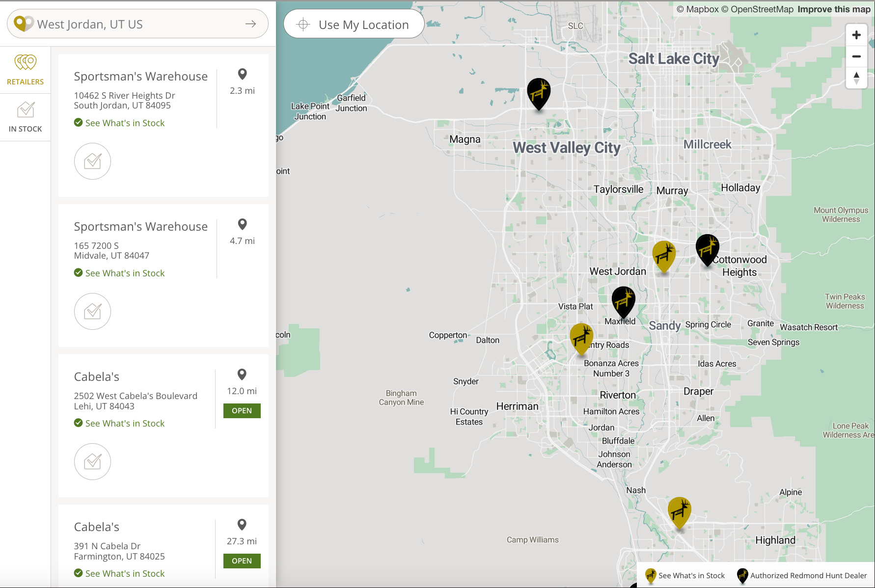Switch to the In Stock tab

point(26,117)
